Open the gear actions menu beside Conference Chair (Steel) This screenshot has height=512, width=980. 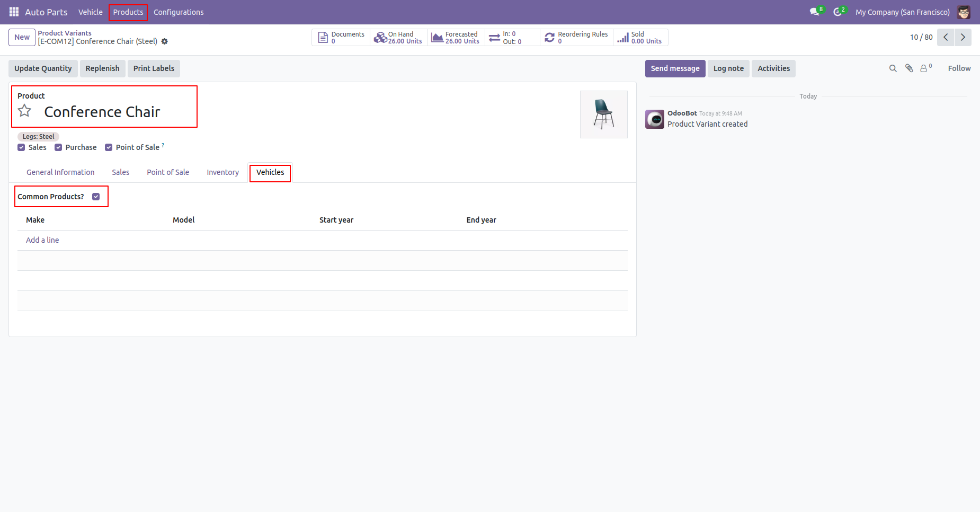point(165,41)
